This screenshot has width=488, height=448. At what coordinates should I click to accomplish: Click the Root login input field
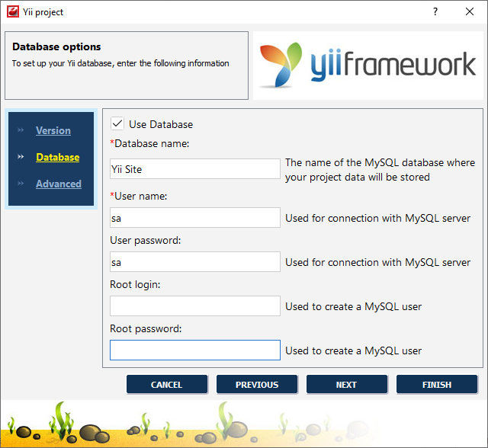(195, 306)
